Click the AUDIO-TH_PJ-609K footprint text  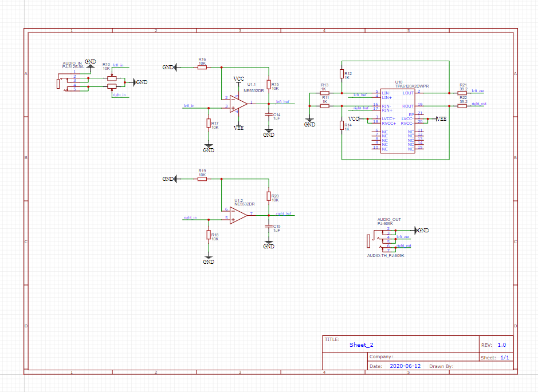(x=386, y=256)
